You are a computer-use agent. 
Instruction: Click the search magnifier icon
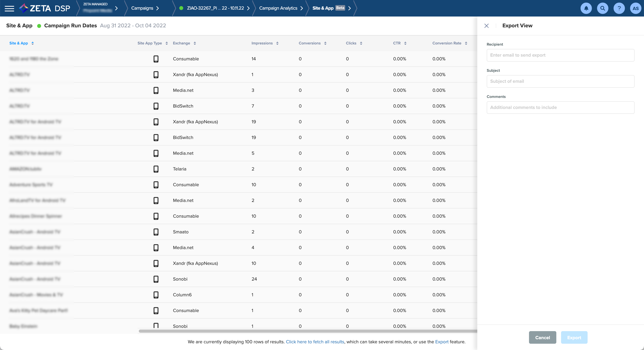pyautogui.click(x=603, y=8)
